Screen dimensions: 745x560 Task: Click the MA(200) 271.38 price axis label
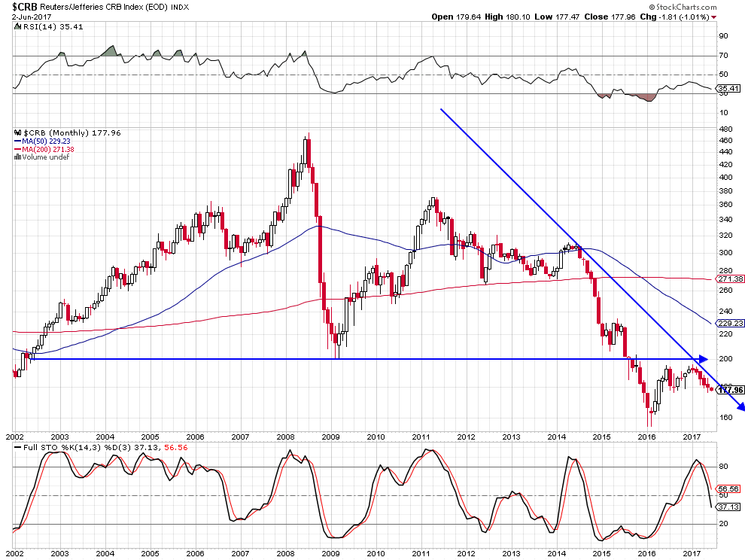click(x=730, y=278)
